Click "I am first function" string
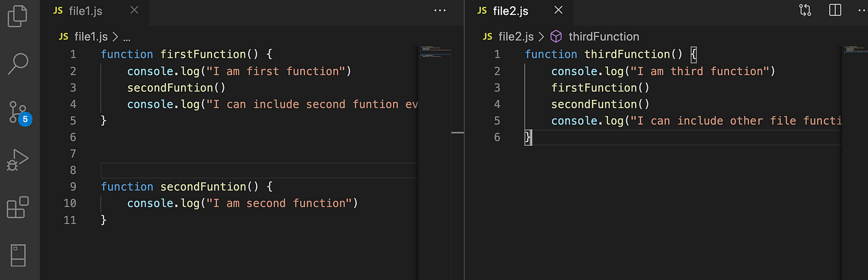868x280 pixels. tap(276, 71)
